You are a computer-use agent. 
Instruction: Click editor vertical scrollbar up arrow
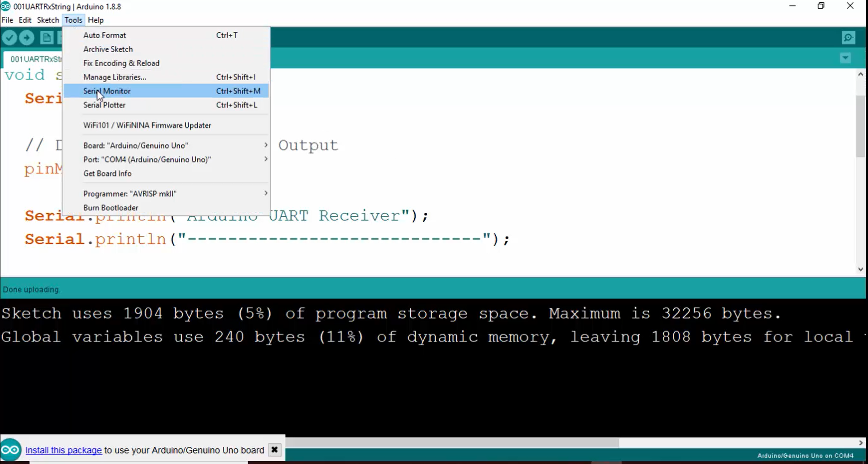click(860, 74)
